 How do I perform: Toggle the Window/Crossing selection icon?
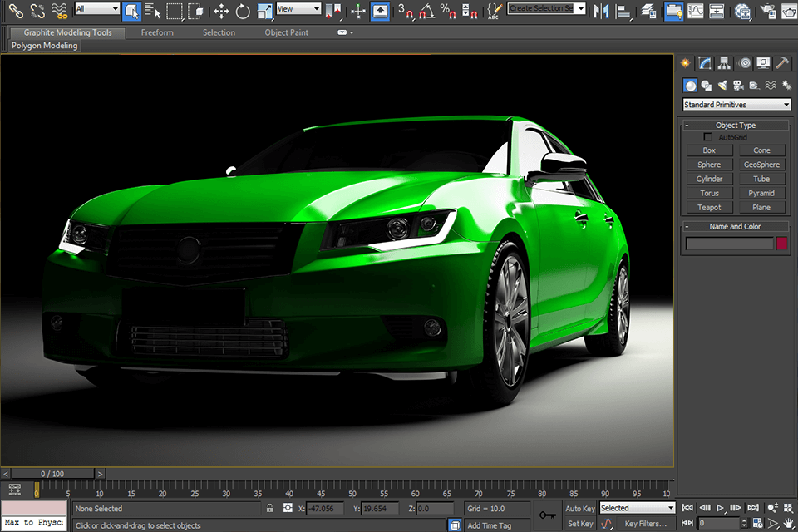195,11
